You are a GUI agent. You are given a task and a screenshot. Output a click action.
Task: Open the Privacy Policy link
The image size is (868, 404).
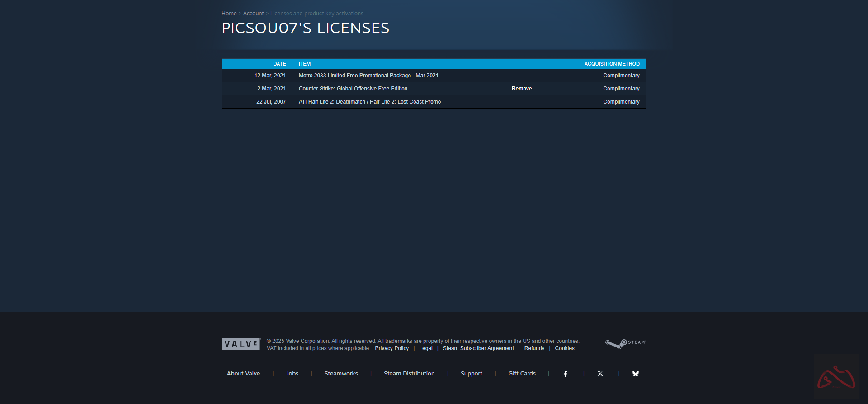click(392, 348)
